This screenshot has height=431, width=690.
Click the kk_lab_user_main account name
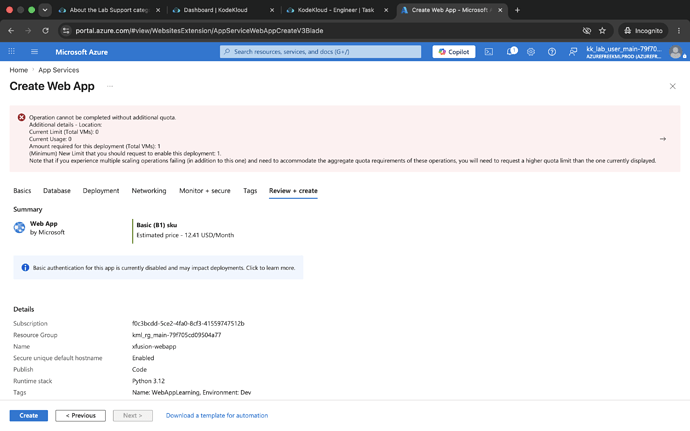coord(624,49)
